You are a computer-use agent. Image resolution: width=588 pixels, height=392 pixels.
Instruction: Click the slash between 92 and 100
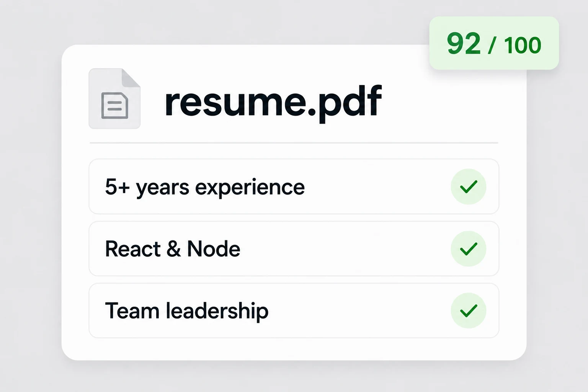point(492,45)
